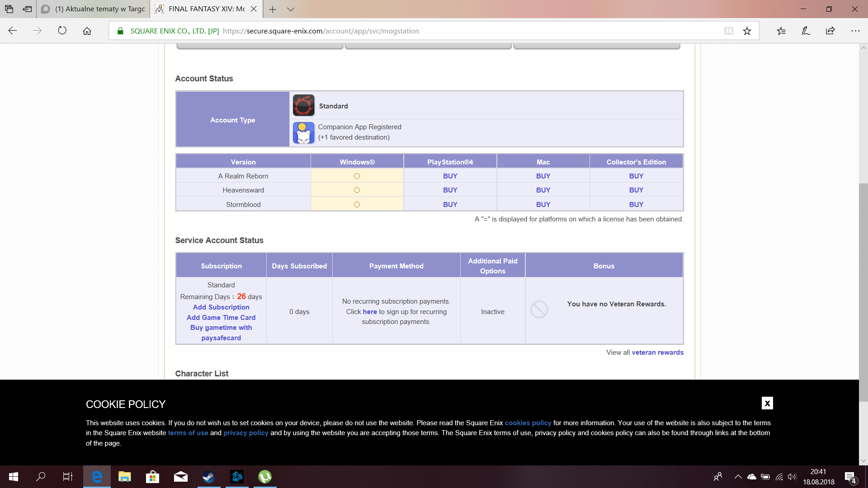Click the Add Game Time Card link
Screen dimensions: 868x488
pyautogui.click(x=221, y=317)
